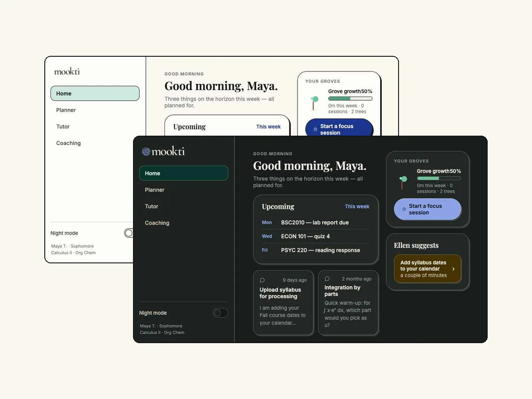
Task: Click Grove growth progress bar in light window
Action: point(350,98)
